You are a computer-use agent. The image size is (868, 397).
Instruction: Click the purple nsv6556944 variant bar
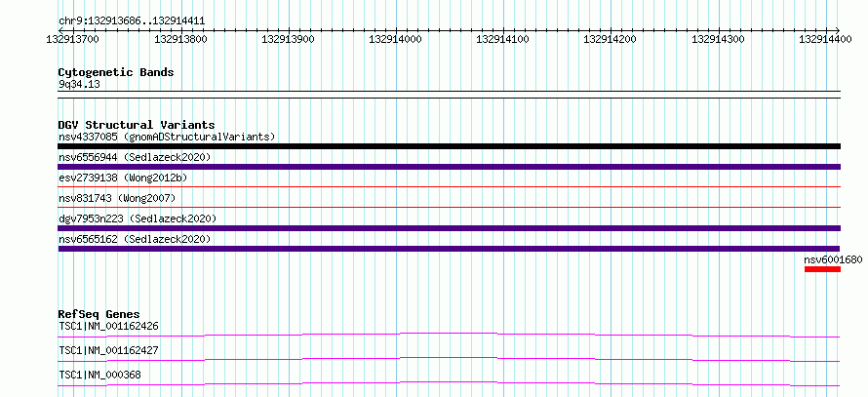pos(450,167)
